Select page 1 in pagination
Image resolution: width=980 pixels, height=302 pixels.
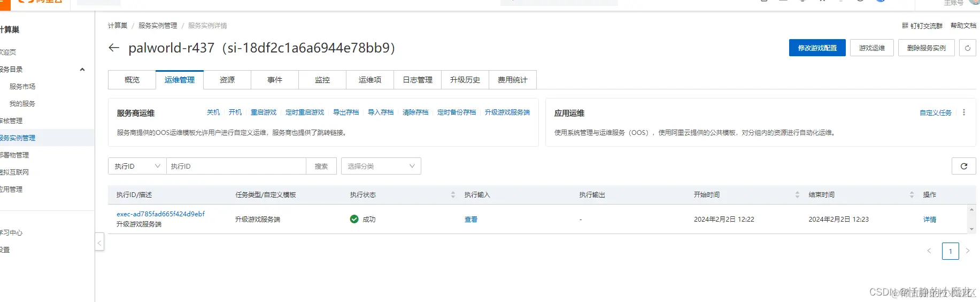[950, 251]
